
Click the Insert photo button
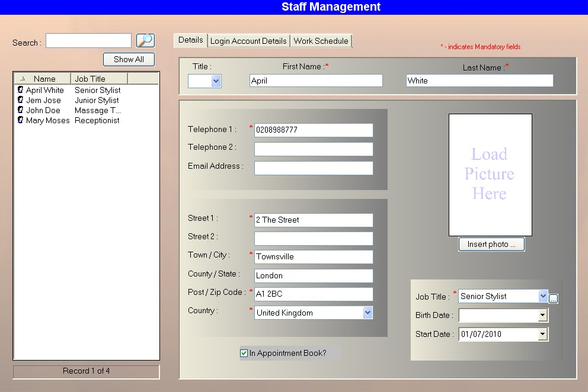click(491, 245)
